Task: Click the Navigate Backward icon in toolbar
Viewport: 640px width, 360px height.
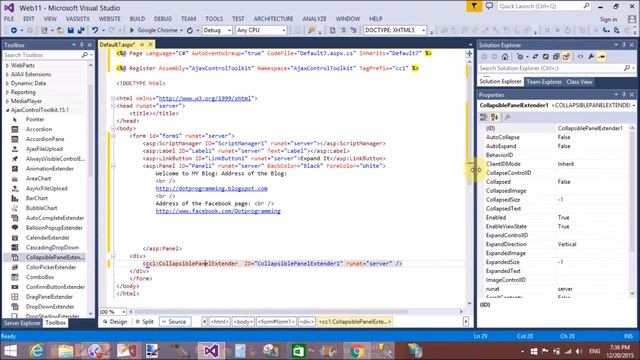Action: (x=13, y=30)
